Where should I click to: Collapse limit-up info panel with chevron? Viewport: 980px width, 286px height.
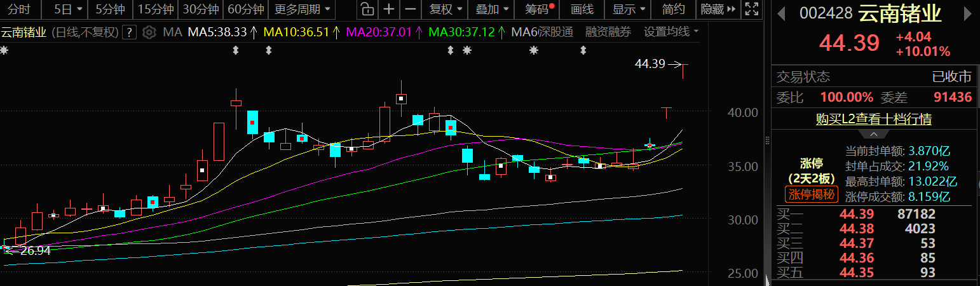(x=874, y=134)
